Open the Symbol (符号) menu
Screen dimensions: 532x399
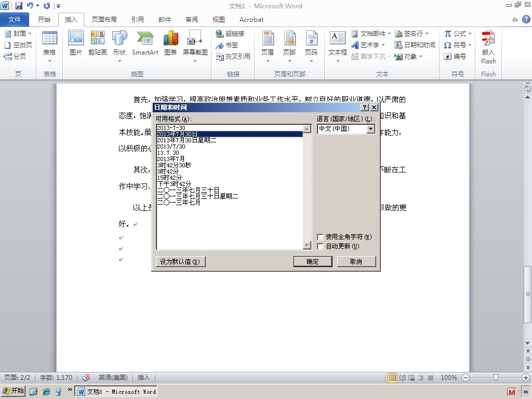pyautogui.click(x=458, y=45)
